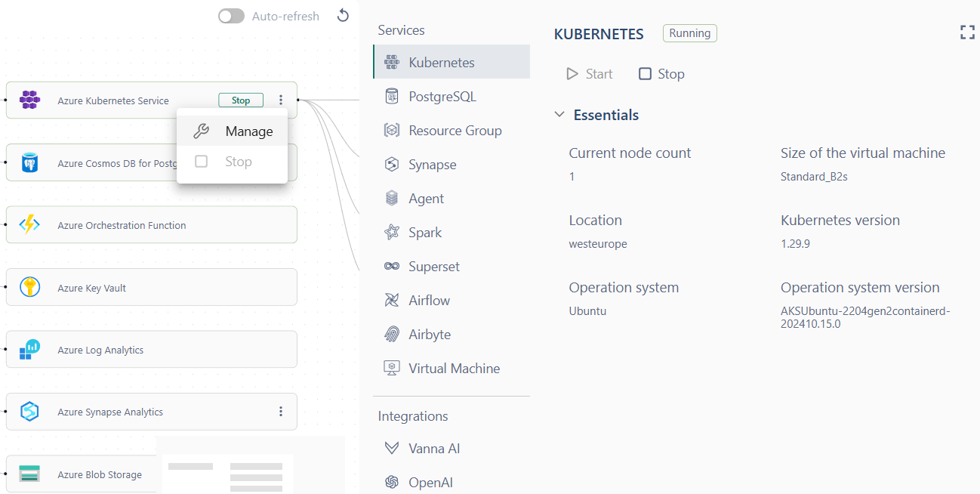This screenshot has height=494, width=980.
Task: Click the Ubuntu operation system value
Action: pyautogui.click(x=587, y=311)
